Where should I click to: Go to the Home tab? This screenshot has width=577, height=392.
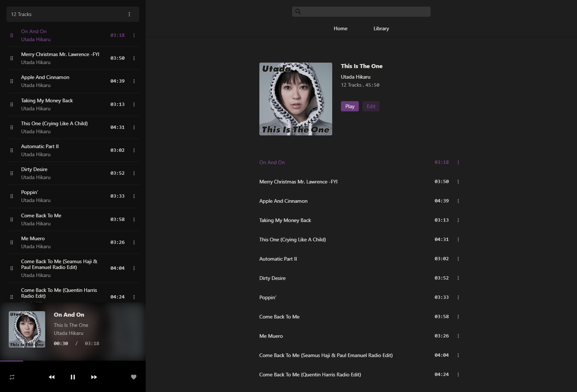(x=341, y=28)
